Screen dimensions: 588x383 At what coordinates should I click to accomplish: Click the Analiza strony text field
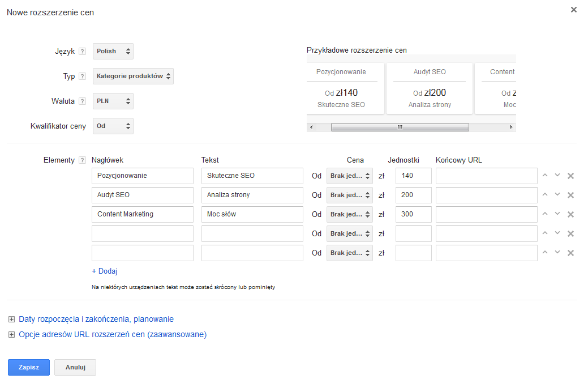click(252, 195)
